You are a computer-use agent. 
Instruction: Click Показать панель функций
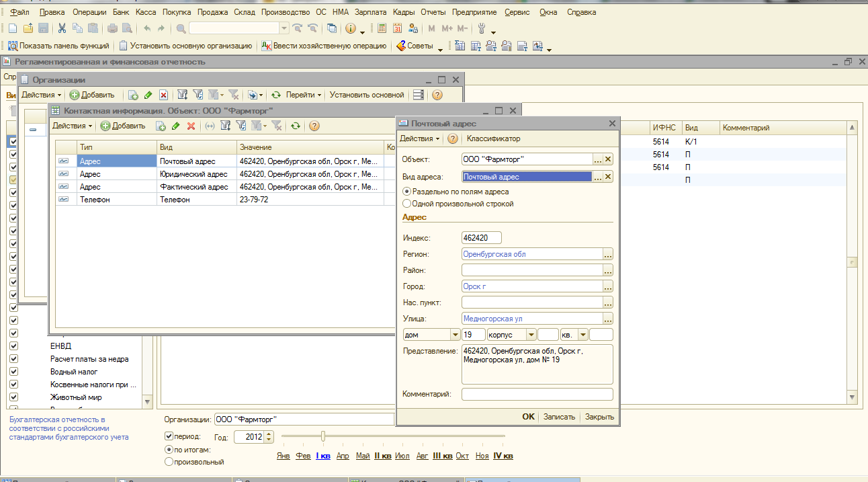(x=58, y=46)
